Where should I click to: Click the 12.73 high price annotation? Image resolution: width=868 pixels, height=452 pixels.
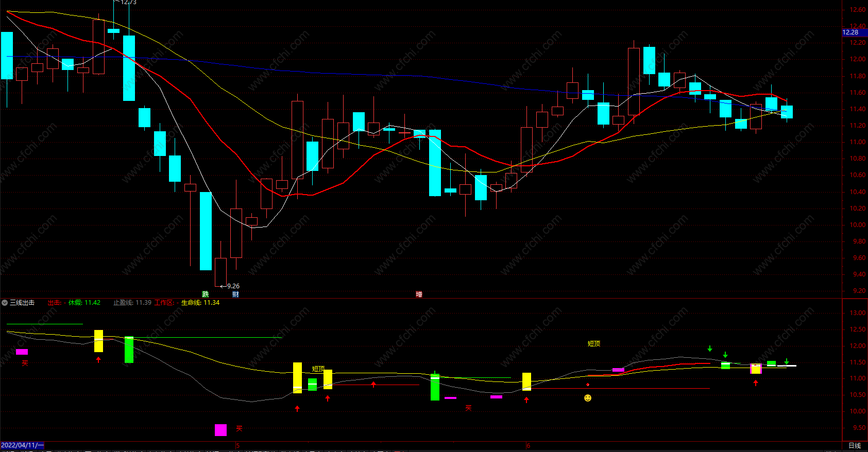(x=128, y=3)
